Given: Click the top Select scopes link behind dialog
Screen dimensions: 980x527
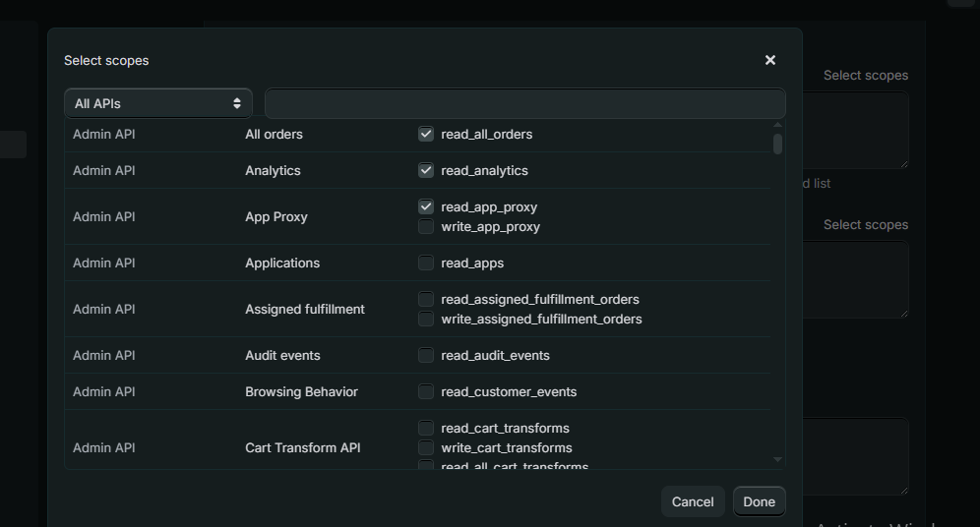Looking at the screenshot, I should (865, 75).
